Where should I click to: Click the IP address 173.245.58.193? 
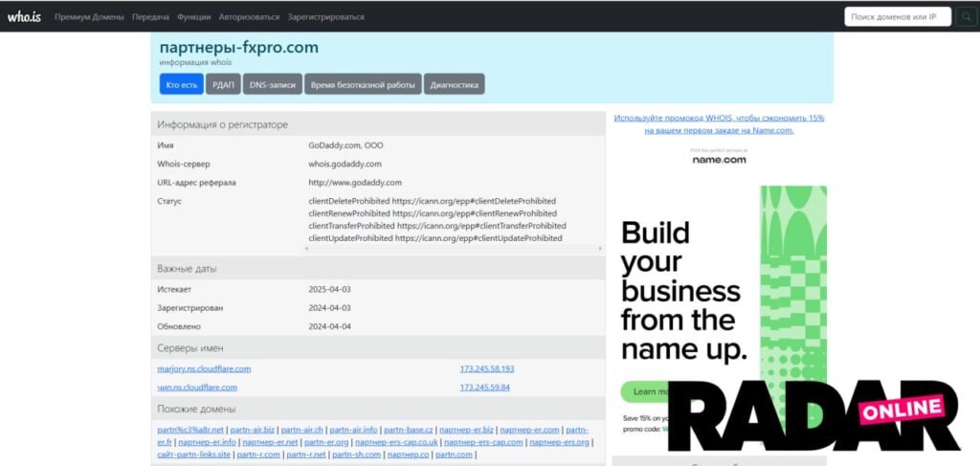(x=486, y=368)
